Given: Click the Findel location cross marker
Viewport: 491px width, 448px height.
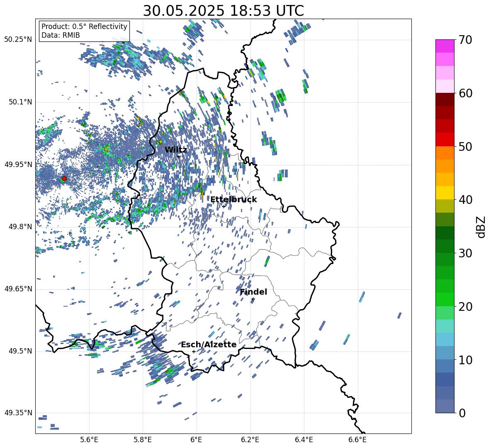Looking at the screenshot, I should coord(253,299).
